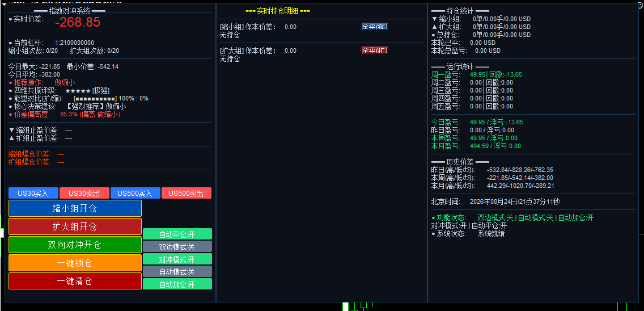The image size is (644, 311).
Task: Click the 今日盈亏 49.95 row
Action: coord(477,122)
